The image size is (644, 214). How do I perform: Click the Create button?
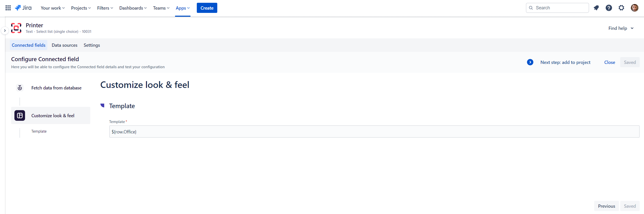point(207,8)
